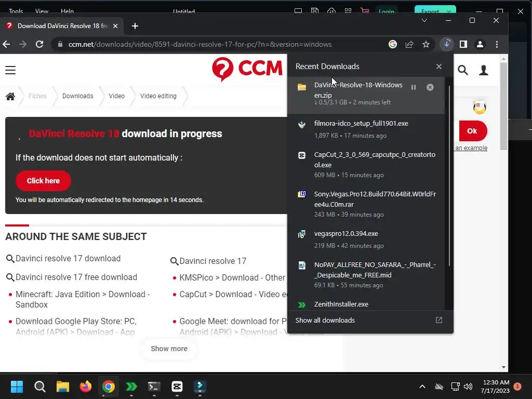The width and height of the screenshot is (532, 399).
Task: Click downloads panel scrollbar
Action: pos(449,177)
